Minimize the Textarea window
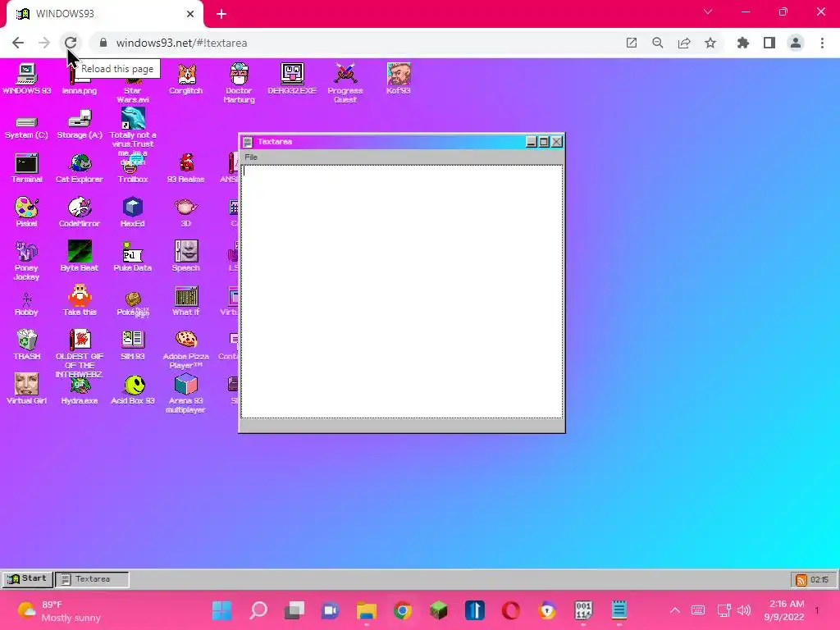Image resolution: width=840 pixels, height=630 pixels. [x=531, y=141]
